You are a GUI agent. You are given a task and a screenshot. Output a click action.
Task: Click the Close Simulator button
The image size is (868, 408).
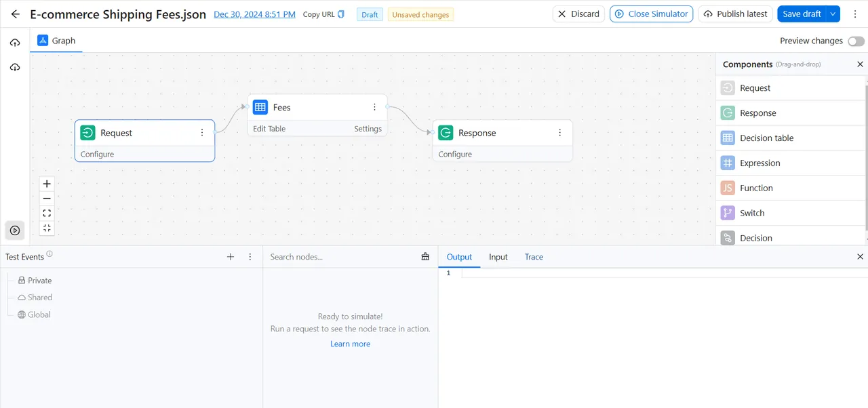coord(651,14)
